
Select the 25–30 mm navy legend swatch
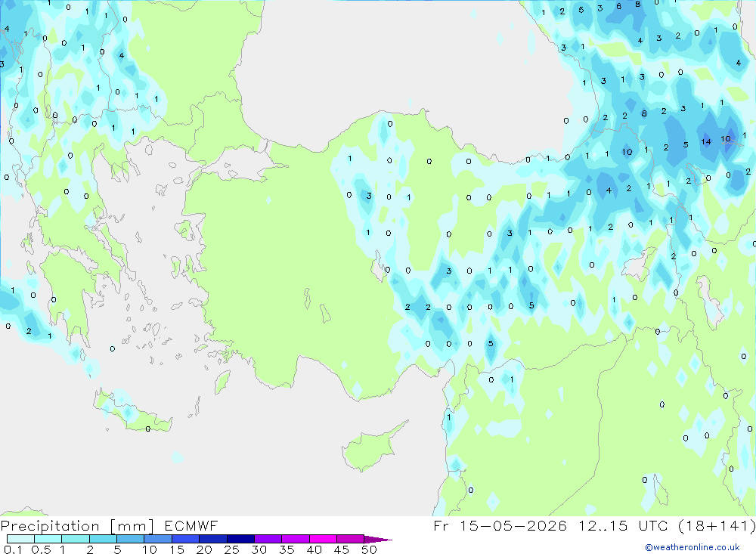240,539
